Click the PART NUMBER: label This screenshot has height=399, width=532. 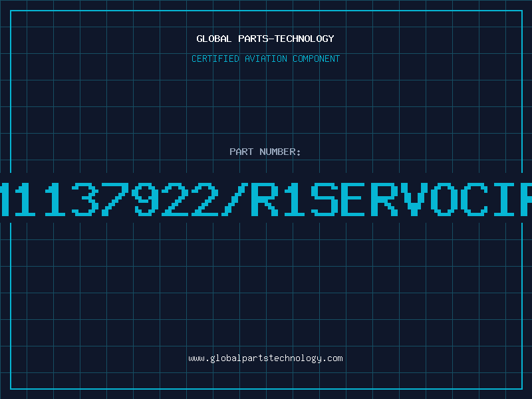click(x=265, y=152)
